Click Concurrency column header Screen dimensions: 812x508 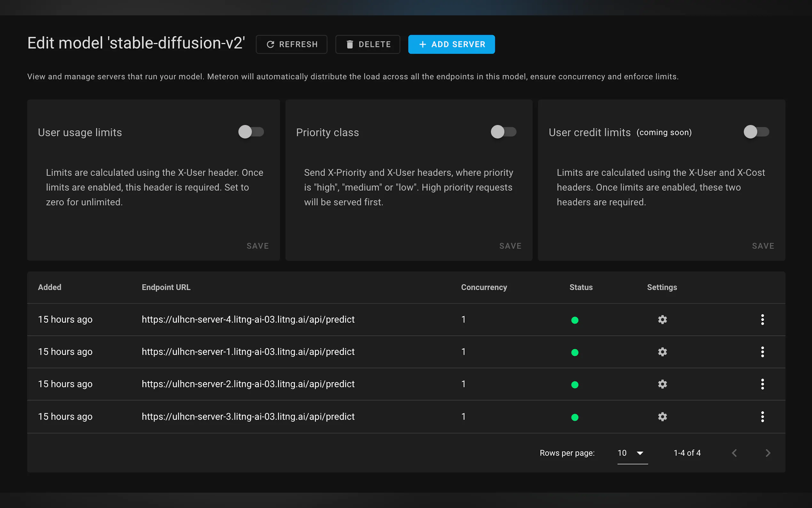484,287
